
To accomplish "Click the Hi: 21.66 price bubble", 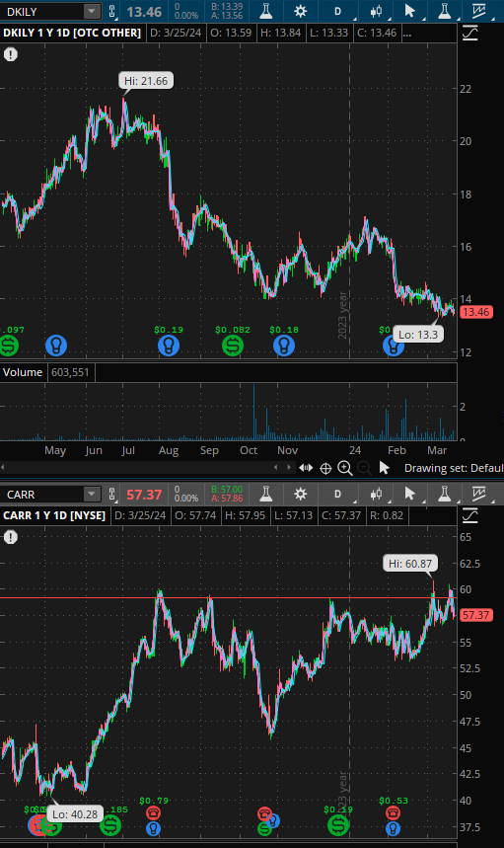I will 146,81.
